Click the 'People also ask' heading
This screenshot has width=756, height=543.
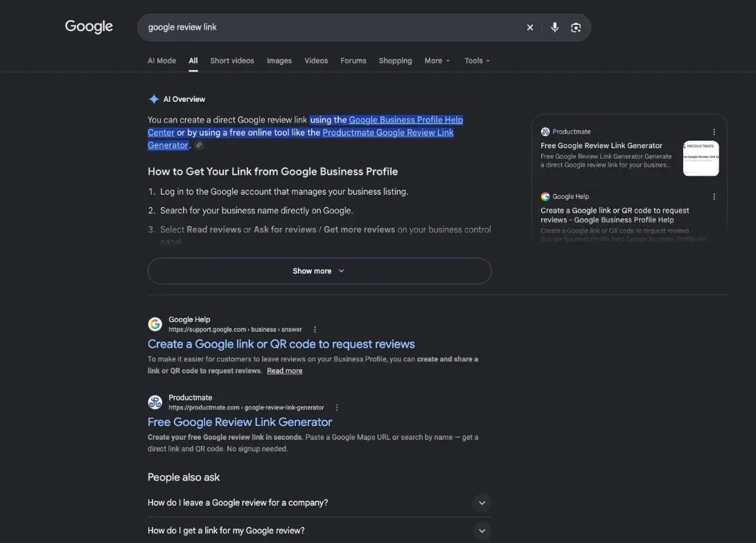click(184, 477)
